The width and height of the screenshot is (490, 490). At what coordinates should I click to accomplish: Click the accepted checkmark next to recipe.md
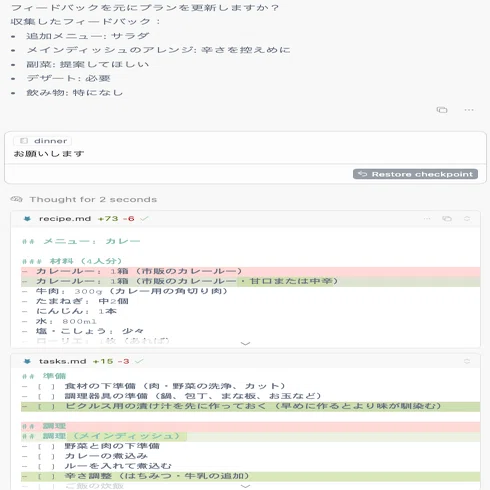coord(144,219)
